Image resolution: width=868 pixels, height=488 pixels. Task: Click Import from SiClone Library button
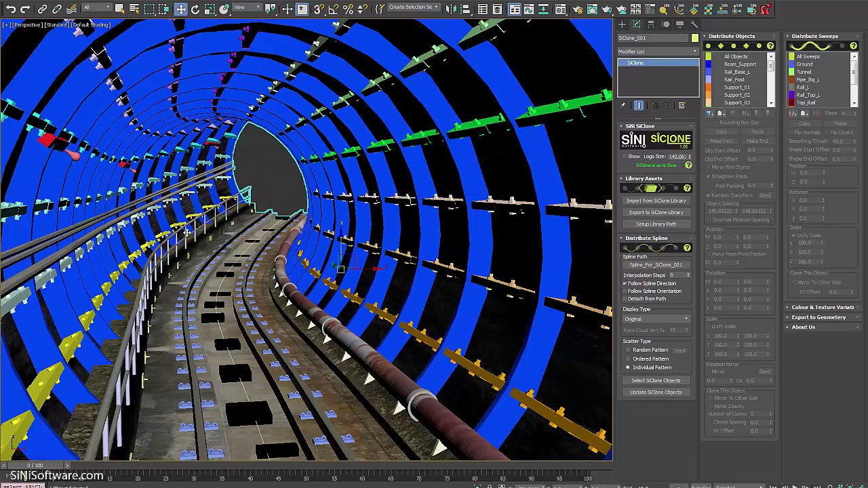(x=656, y=201)
